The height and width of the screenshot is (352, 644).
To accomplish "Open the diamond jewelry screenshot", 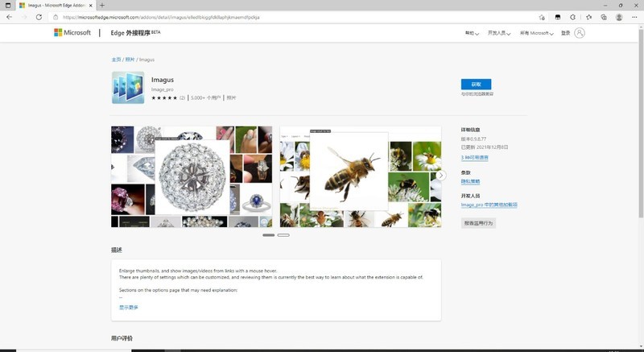I will (192, 176).
